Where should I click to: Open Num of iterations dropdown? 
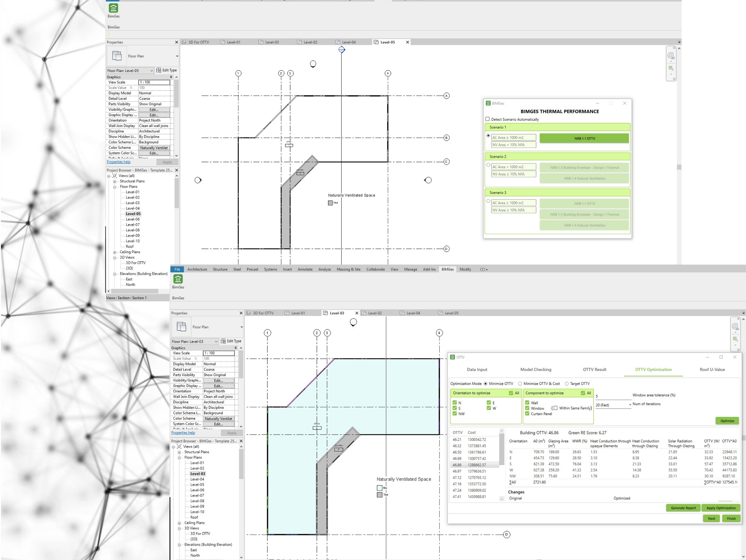(630, 405)
